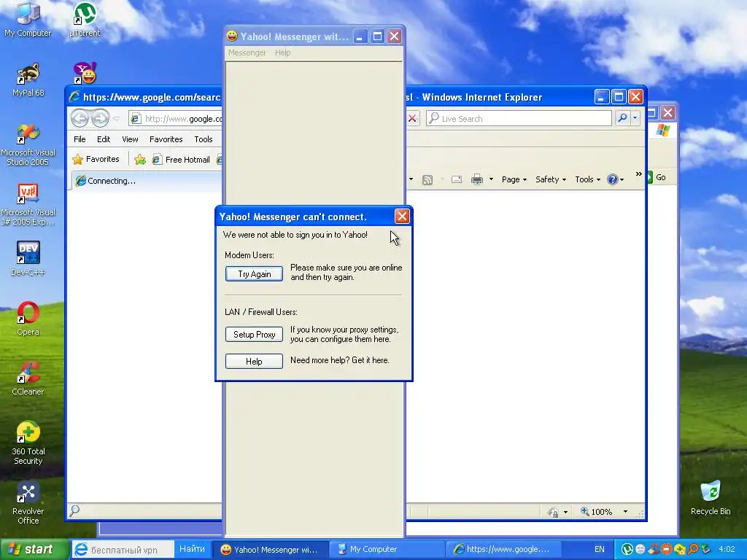Click the RSS feeds icon in IE toolbar

click(427, 179)
